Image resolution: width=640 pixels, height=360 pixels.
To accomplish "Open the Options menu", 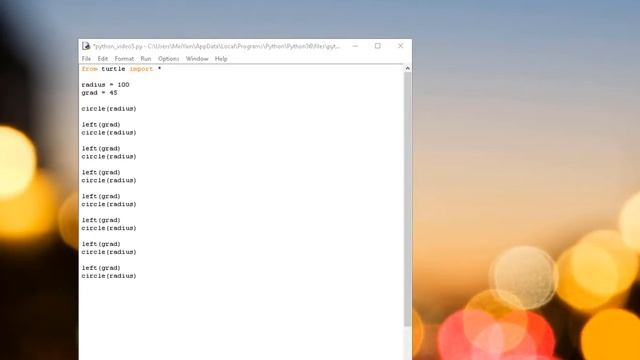I will 169,59.
